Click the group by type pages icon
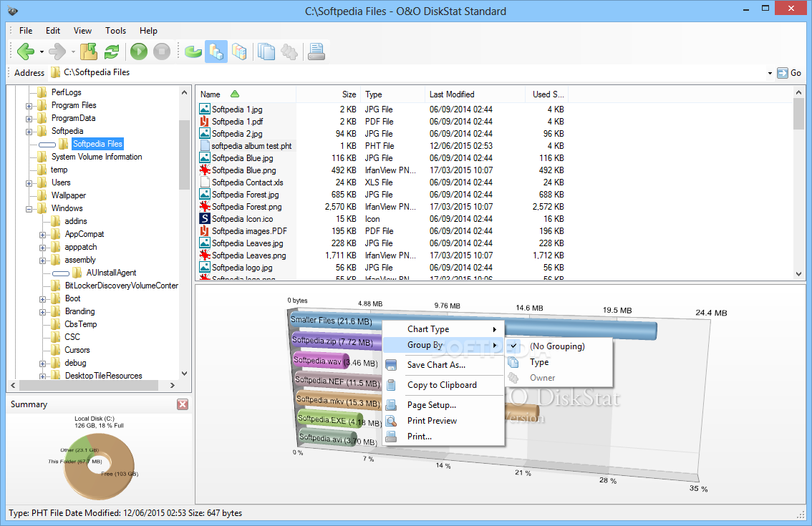This screenshot has width=812, height=526. pyautogui.click(x=266, y=52)
